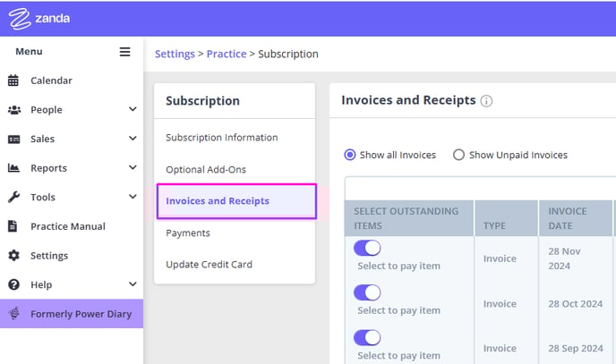Viewport: 616px width, 364px height.
Task: Open Subscription Information in the Subscription menu
Action: pyautogui.click(x=221, y=138)
